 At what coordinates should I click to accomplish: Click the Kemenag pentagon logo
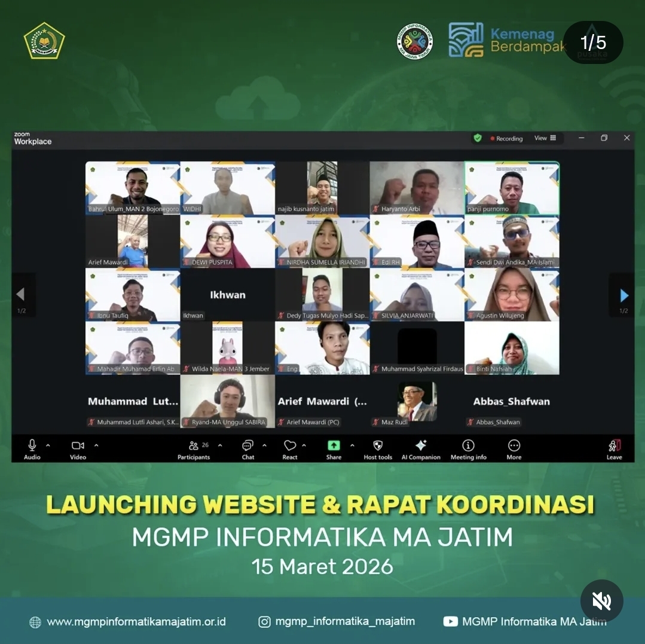click(x=44, y=41)
